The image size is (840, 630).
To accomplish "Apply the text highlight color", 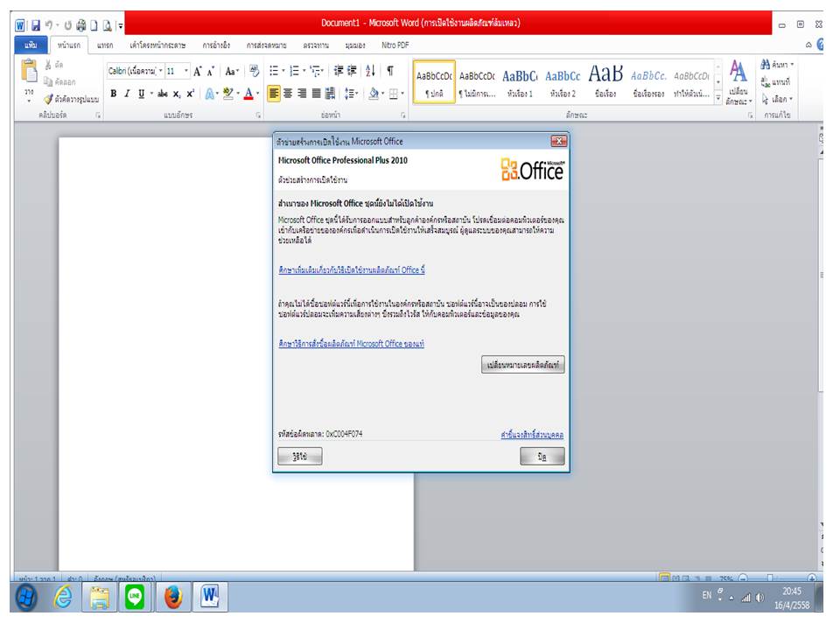I will click(x=228, y=94).
